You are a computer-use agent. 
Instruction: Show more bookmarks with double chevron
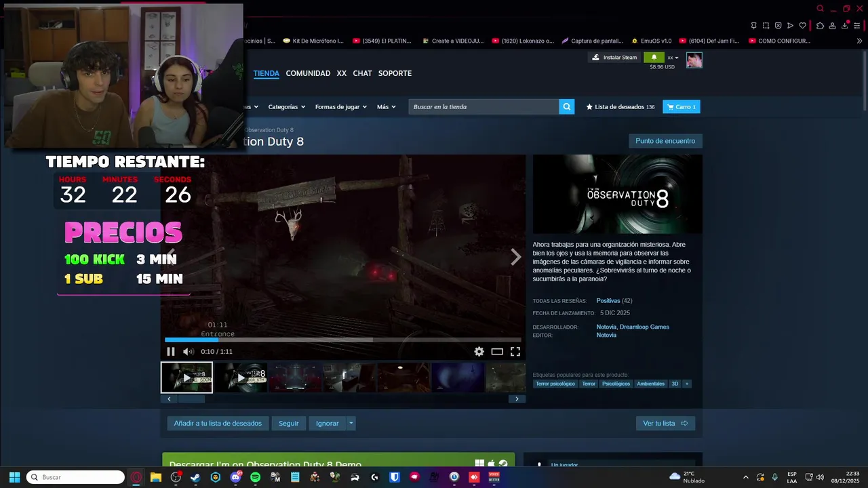click(x=859, y=41)
